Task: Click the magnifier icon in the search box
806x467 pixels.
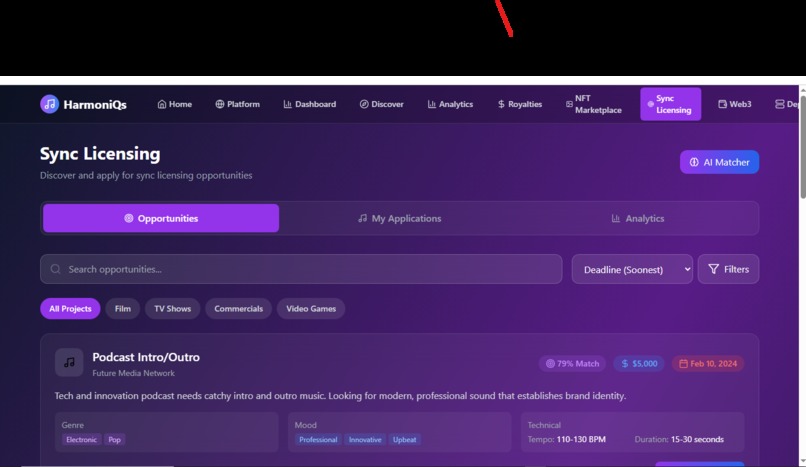Action: click(x=56, y=269)
